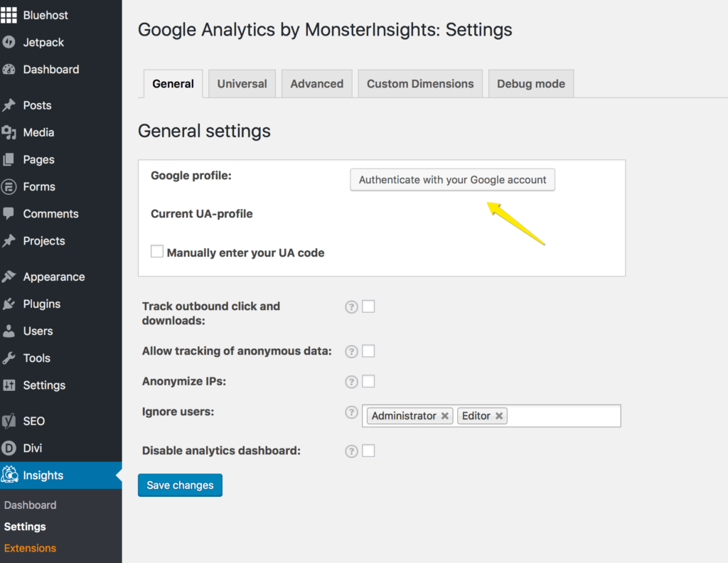Click the Settings sliders icon
This screenshot has width=728, height=563.
coord(9,385)
